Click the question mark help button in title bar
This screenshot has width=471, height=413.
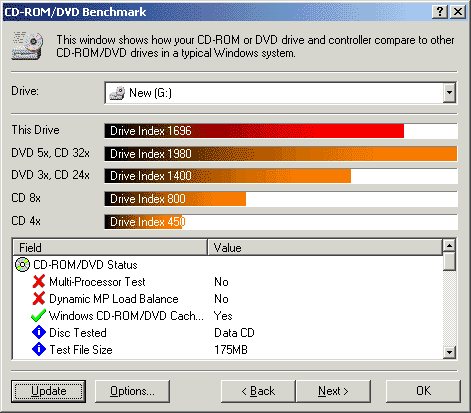tap(440, 12)
